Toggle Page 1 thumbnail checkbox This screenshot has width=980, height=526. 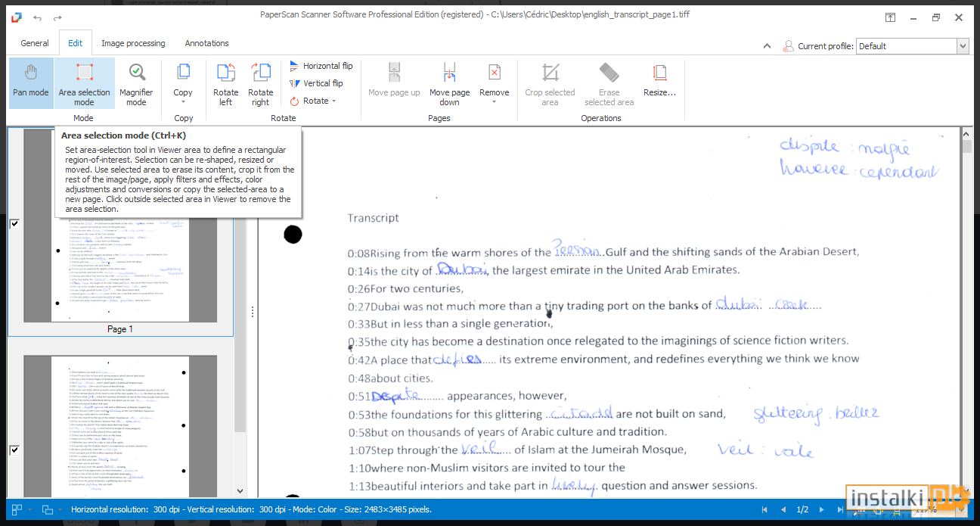pos(14,224)
